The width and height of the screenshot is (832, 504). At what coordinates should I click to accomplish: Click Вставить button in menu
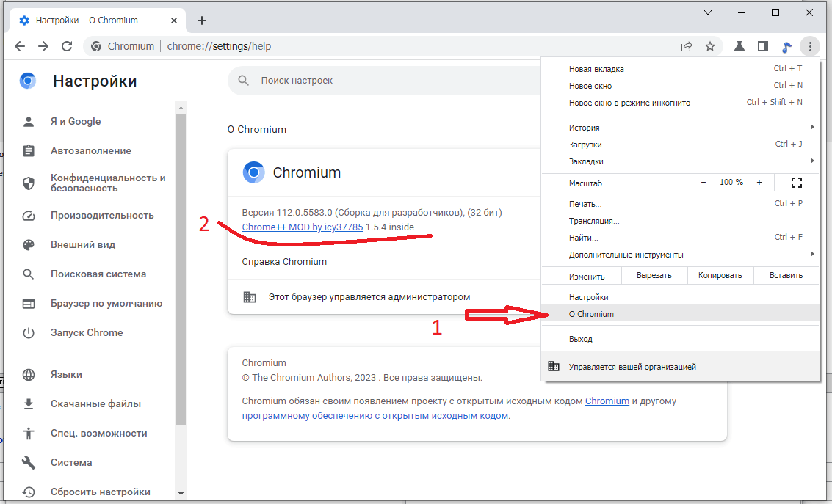[786, 276]
